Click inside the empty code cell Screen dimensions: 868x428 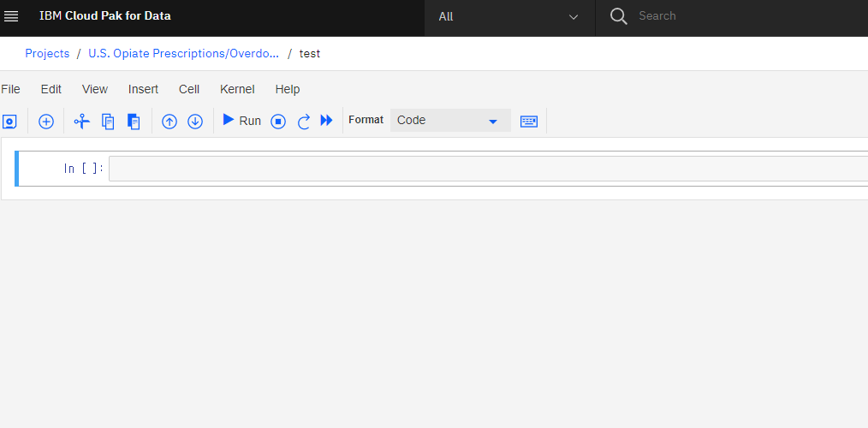tap(488, 169)
